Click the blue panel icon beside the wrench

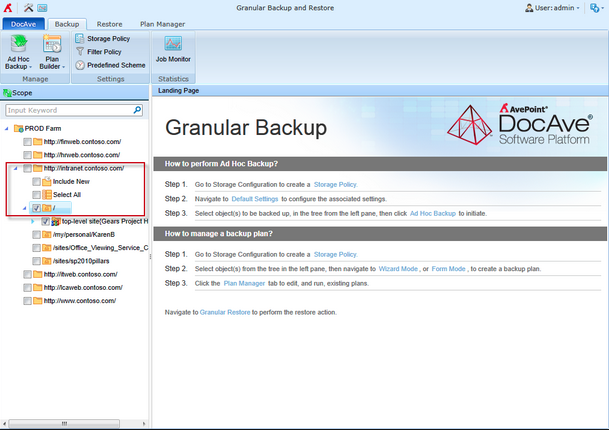pos(42,8)
